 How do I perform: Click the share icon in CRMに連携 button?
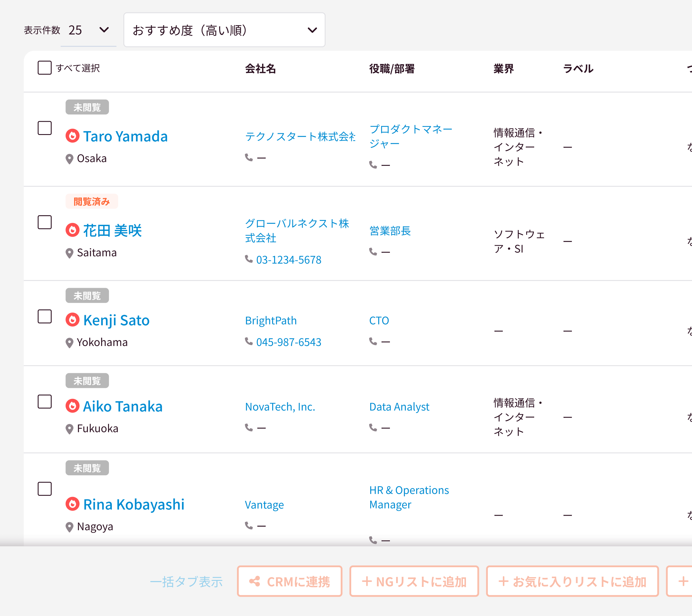click(x=255, y=581)
